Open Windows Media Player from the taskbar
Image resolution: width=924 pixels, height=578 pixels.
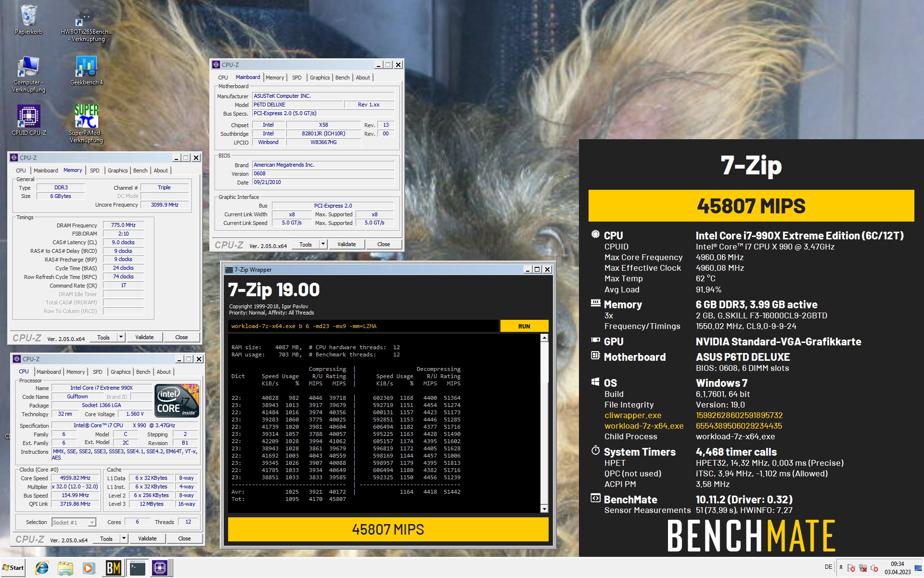[x=89, y=568]
